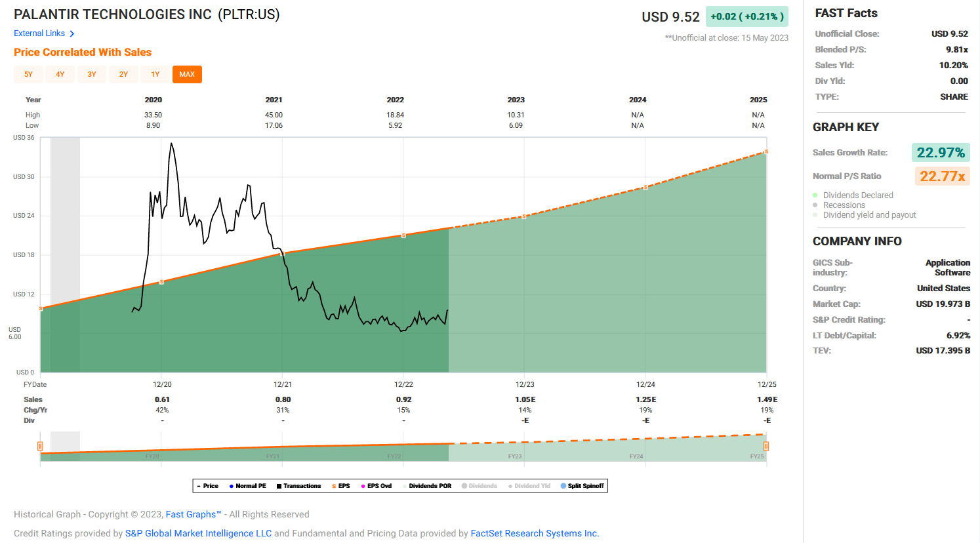This screenshot has width=980, height=543.
Task: Click the External Links text
Action: (x=39, y=33)
